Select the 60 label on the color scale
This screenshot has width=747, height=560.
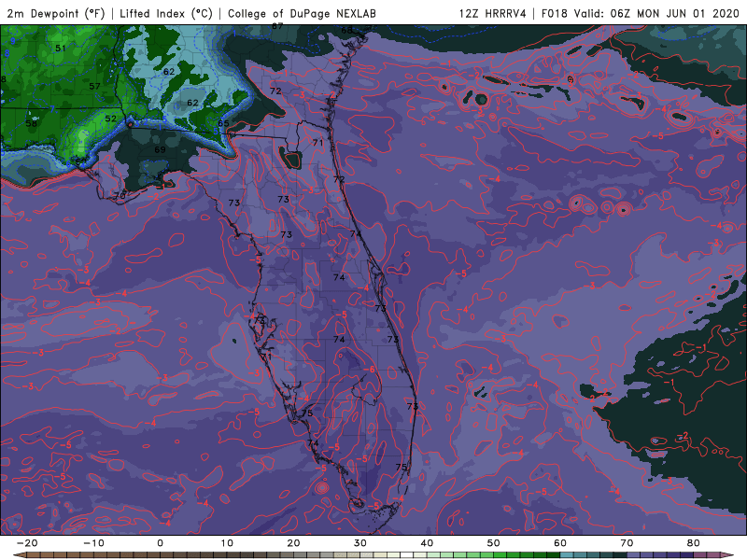pyautogui.click(x=560, y=543)
